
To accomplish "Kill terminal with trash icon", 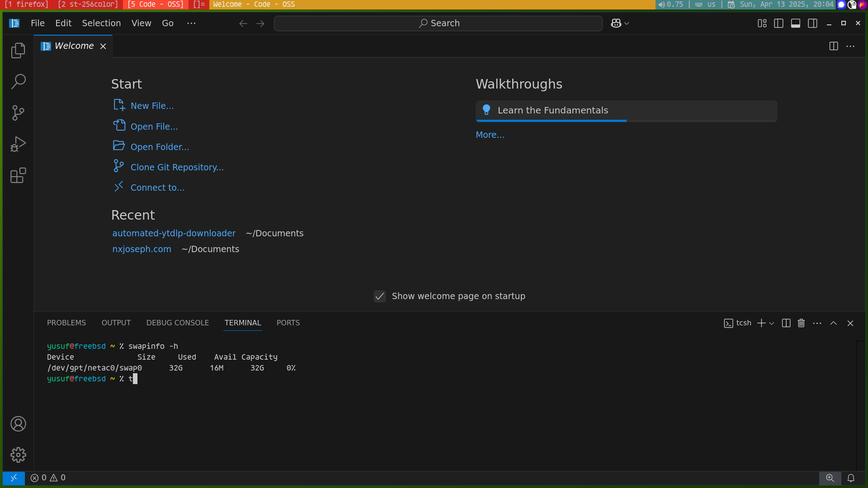I will [x=801, y=323].
